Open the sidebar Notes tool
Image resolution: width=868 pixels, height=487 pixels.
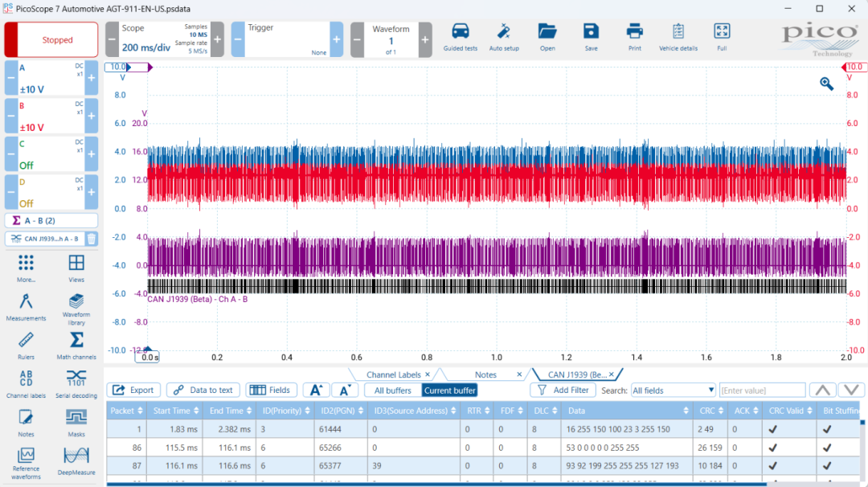(x=26, y=424)
